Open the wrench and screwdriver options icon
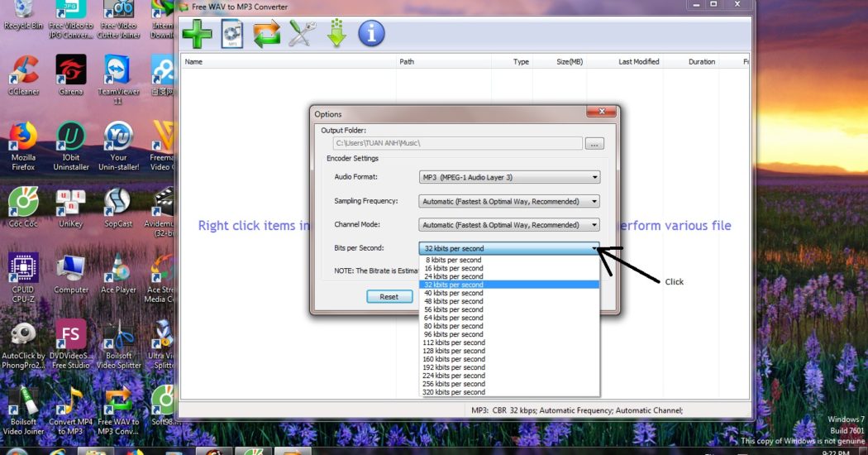This screenshot has height=455, width=868. pyautogui.click(x=303, y=34)
